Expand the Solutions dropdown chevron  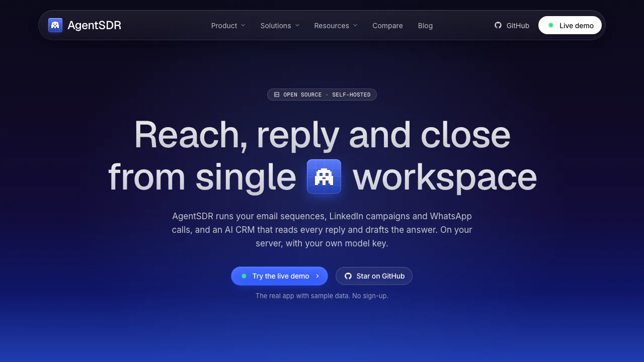point(297,25)
